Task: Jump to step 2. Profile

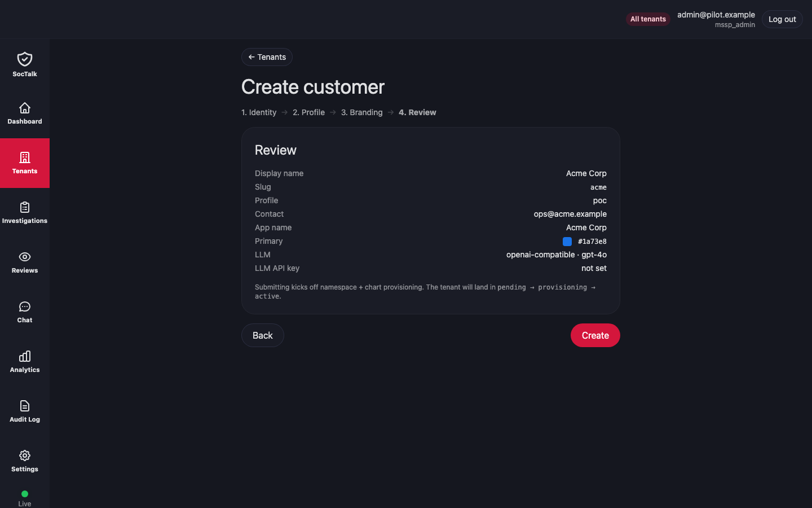Action: click(308, 112)
